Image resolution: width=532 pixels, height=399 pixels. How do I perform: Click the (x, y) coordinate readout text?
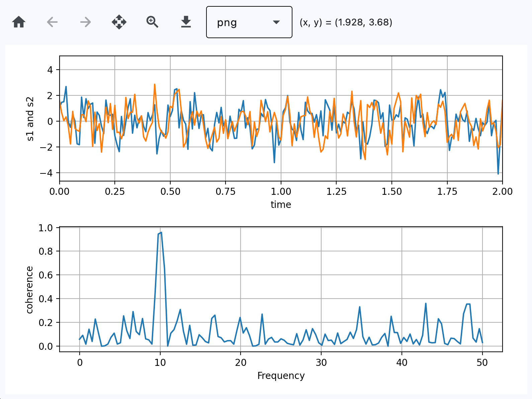pyautogui.click(x=346, y=22)
